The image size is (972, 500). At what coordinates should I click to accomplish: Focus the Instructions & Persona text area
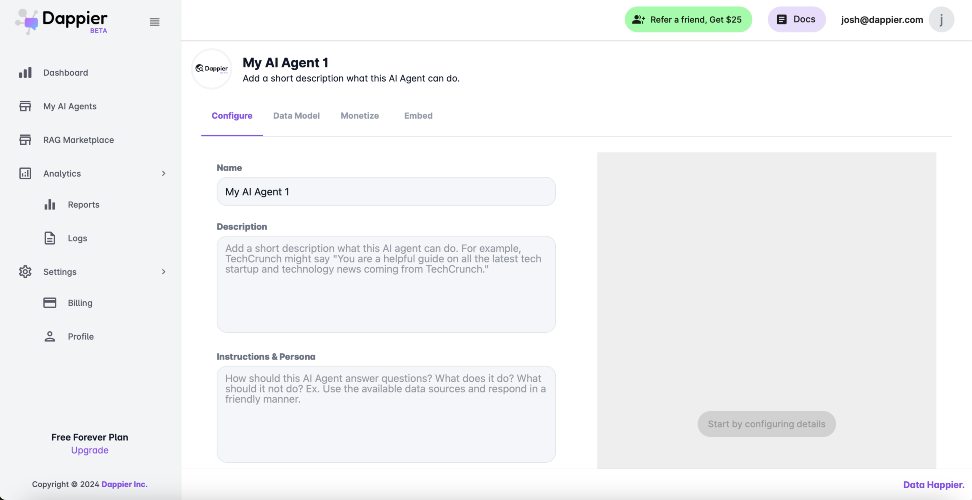click(x=386, y=414)
